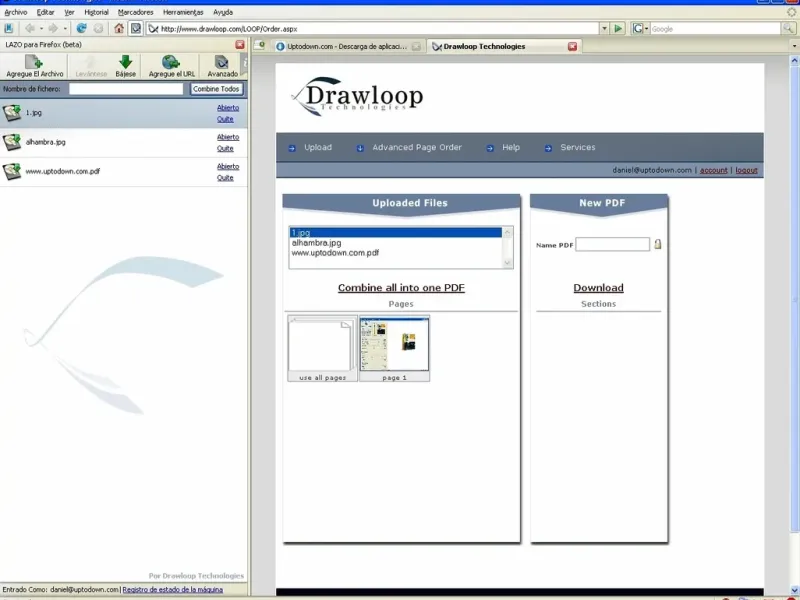Image resolution: width=800 pixels, height=600 pixels.
Task: Click the Services navigation item
Action: pyautogui.click(x=578, y=147)
